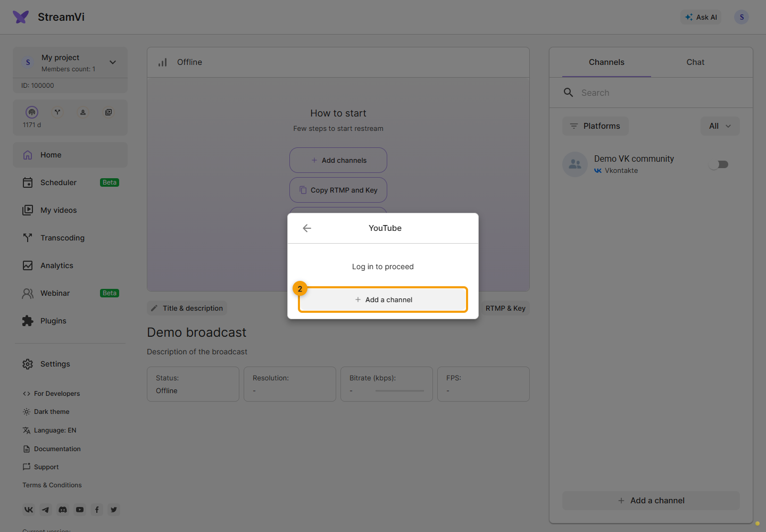
Task: Toggle the Demo VK community channel switch
Action: (x=719, y=164)
